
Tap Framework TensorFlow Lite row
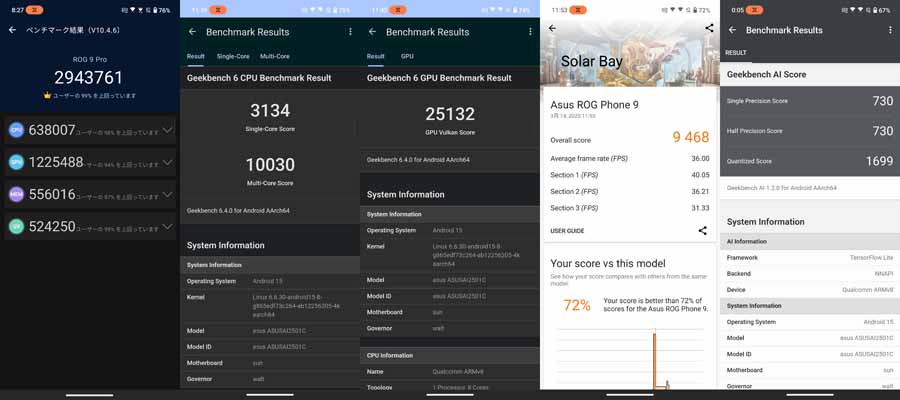click(810, 258)
